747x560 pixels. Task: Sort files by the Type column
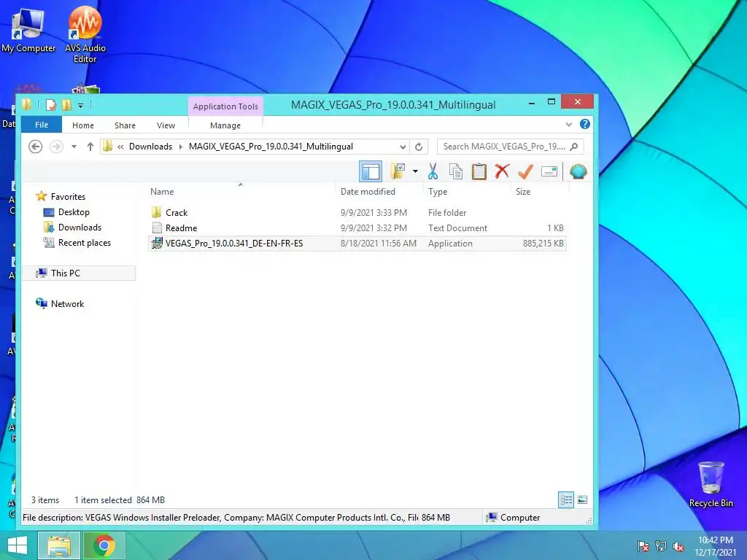[438, 192]
